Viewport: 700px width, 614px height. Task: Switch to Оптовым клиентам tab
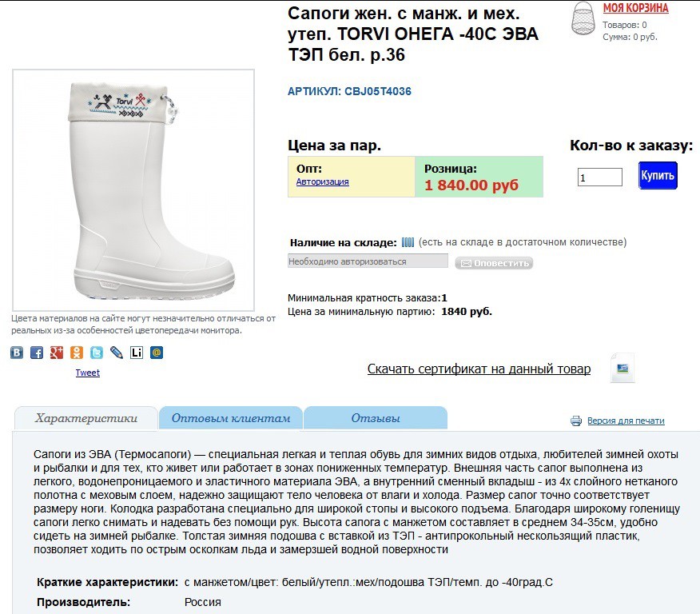point(231,418)
